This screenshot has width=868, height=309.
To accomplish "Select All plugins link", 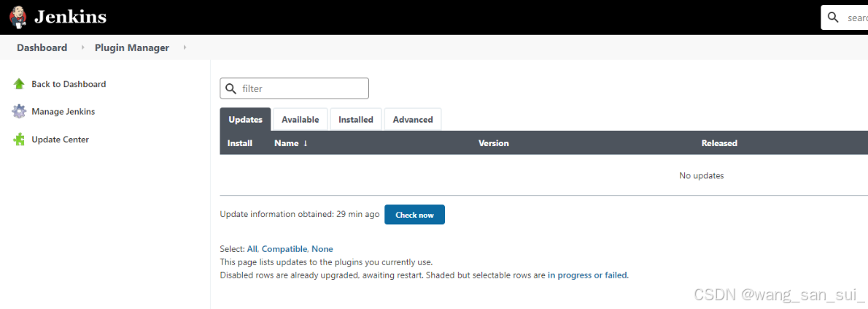I will (x=252, y=249).
